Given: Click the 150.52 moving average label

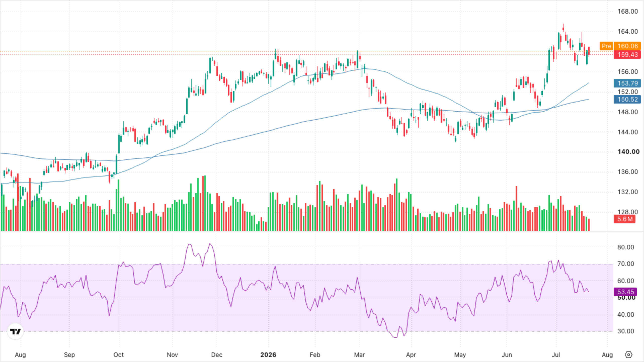Looking at the screenshot, I should [x=627, y=99].
